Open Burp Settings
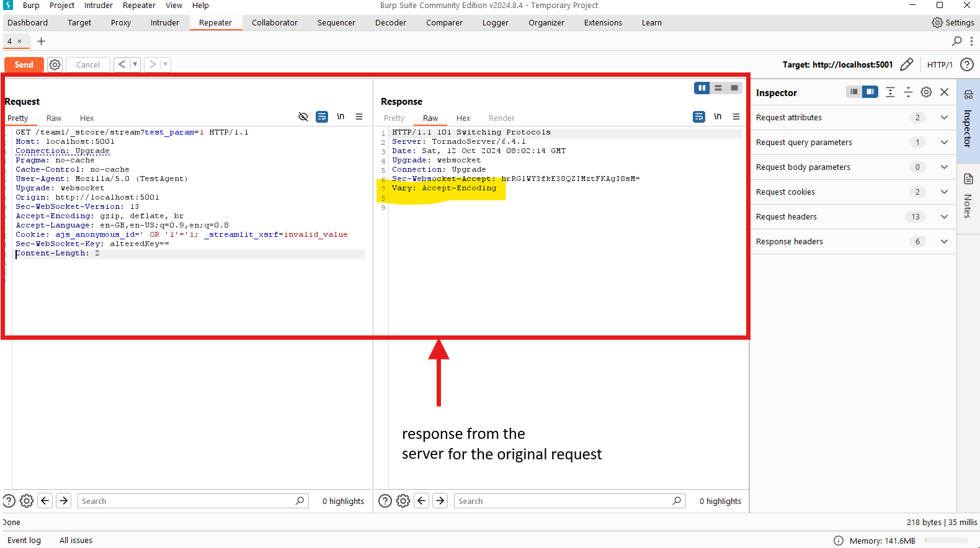980x548 pixels. [x=953, y=22]
